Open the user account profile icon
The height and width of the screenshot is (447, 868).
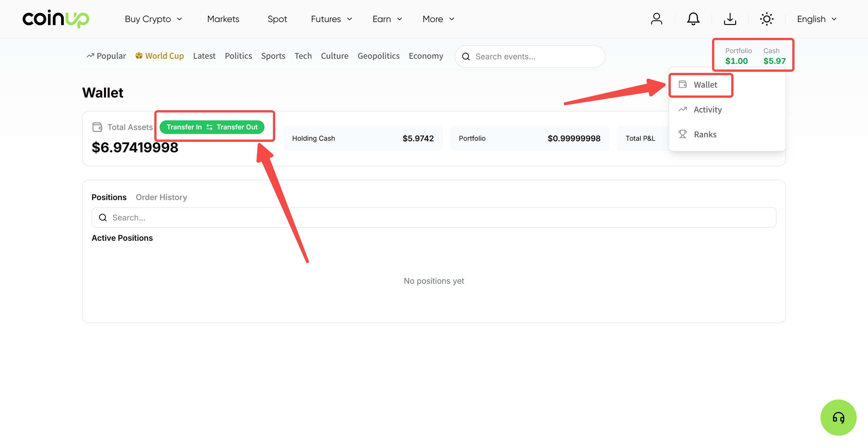point(656,19)
